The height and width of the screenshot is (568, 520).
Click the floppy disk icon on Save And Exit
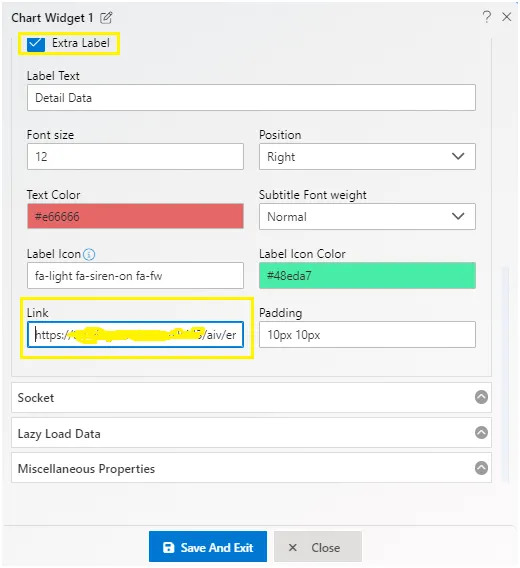click(169, 547)
